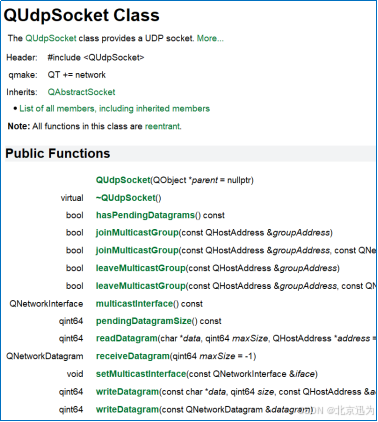Screen dimensions: 378x422
Task: Open the receiveDatagram function link
Action: 133,356
